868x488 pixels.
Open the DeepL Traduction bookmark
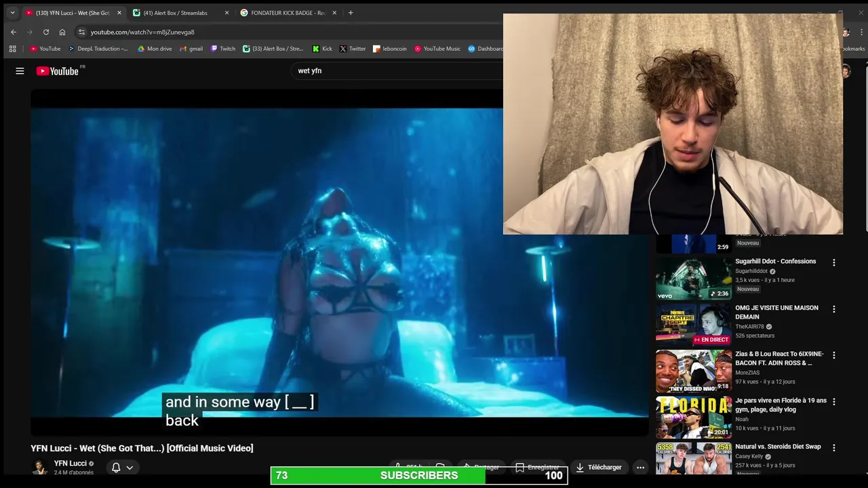(x=98, y=49)
